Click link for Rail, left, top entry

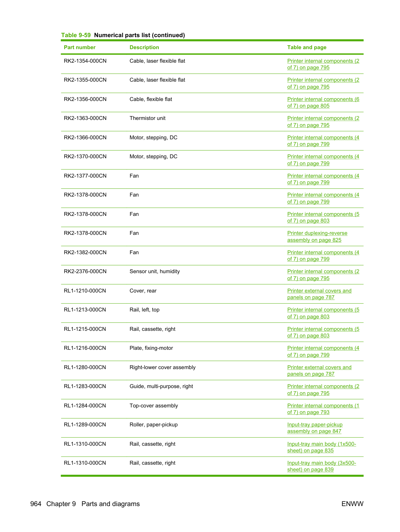pyautogui.click(x=323, y=313)
